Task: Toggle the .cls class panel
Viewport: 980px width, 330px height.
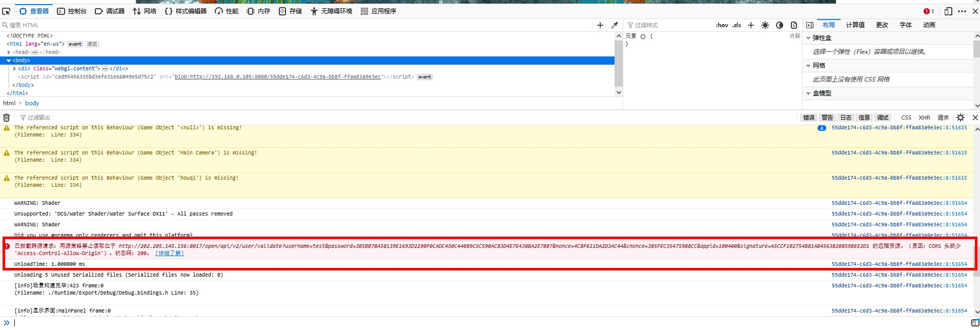Action: (x=737, y=25)
